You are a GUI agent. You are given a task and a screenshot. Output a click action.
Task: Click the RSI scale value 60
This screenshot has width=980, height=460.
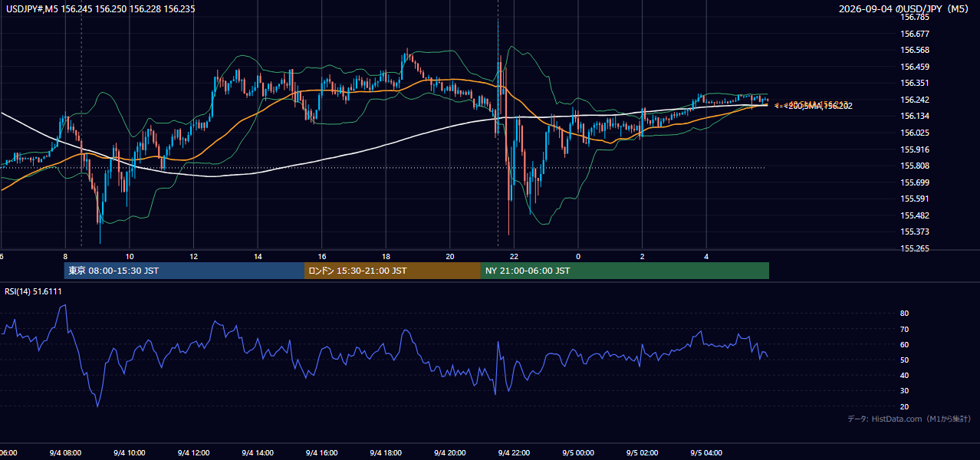(904, 344)
